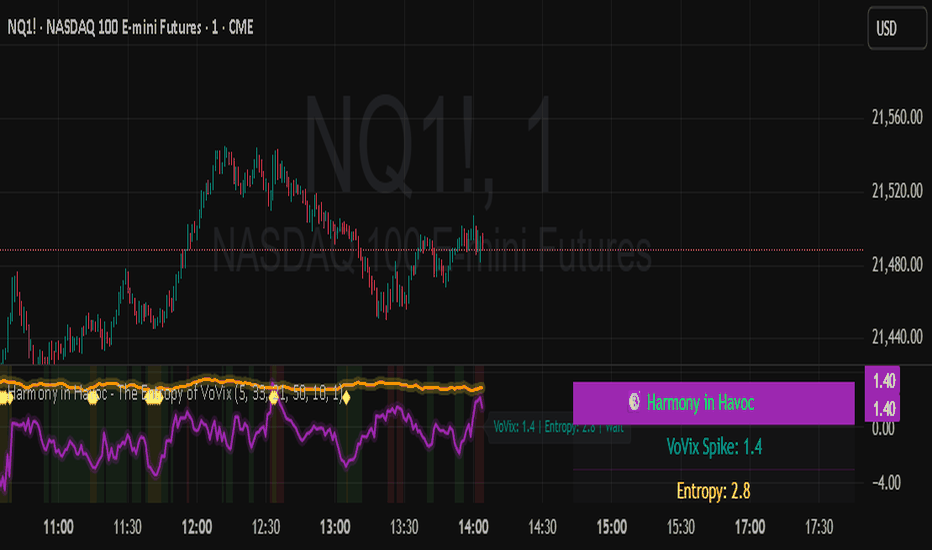The image size is (932, 550).
Task: Click the NQ1! NASDAQ 100 E-mini Futures symbol title
Action: coord(130,27)
